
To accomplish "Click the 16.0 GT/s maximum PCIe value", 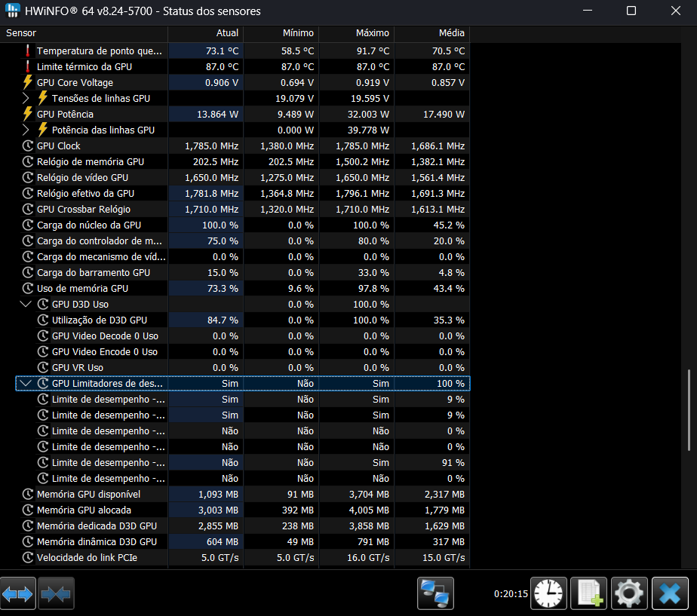I will tap(368, 558).
